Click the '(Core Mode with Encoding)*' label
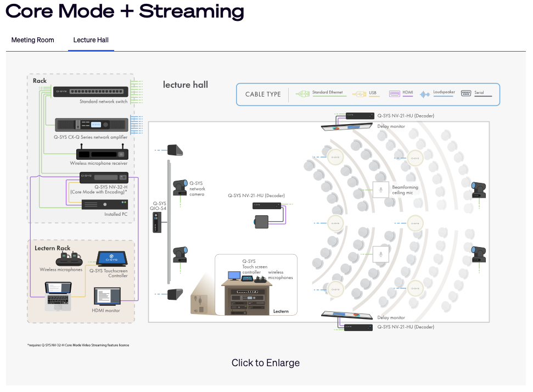The height and width of the screenshot is (392, 533). [99, 192]
